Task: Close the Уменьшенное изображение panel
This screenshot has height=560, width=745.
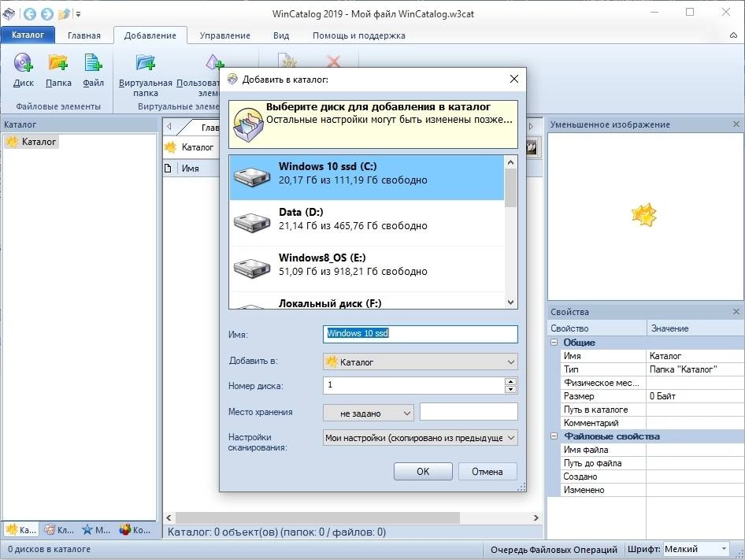Action: [x=736, y=124]
